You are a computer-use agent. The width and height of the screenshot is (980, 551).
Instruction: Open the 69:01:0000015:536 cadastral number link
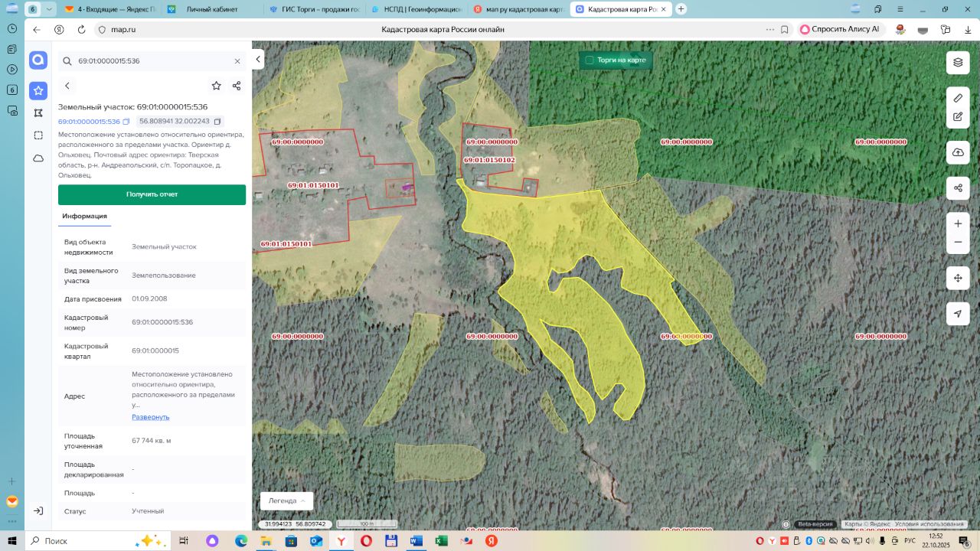[89, 122]
